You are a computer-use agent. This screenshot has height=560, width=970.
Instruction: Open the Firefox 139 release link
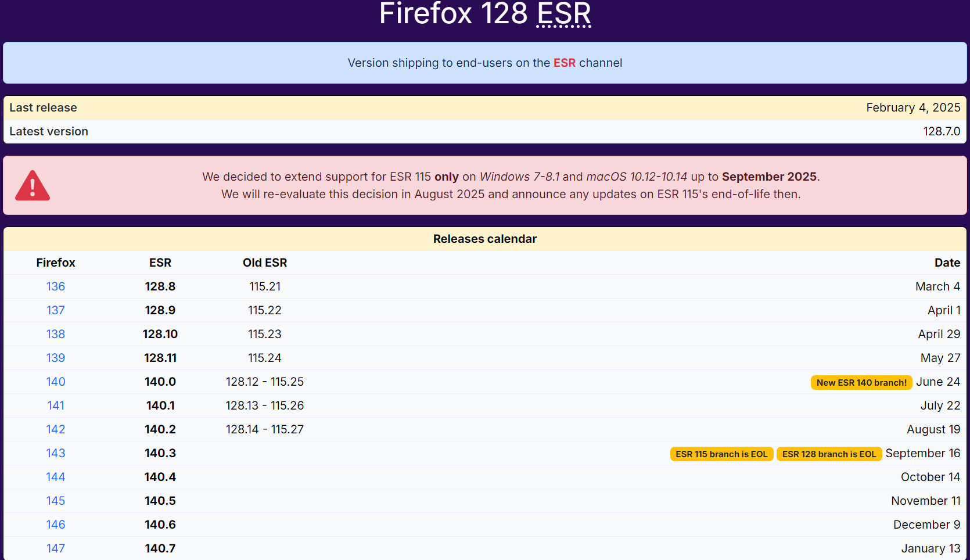coord(56,358)
